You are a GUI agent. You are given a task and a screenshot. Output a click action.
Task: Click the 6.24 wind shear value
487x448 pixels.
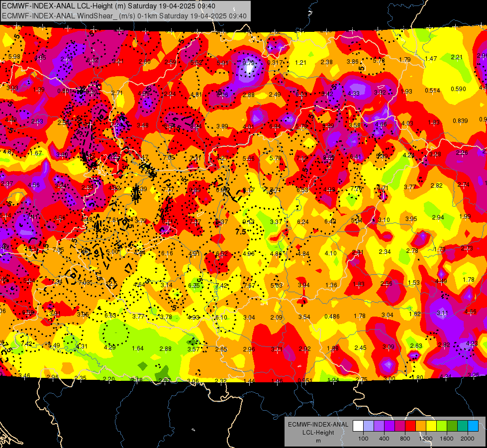click(303, 222)
